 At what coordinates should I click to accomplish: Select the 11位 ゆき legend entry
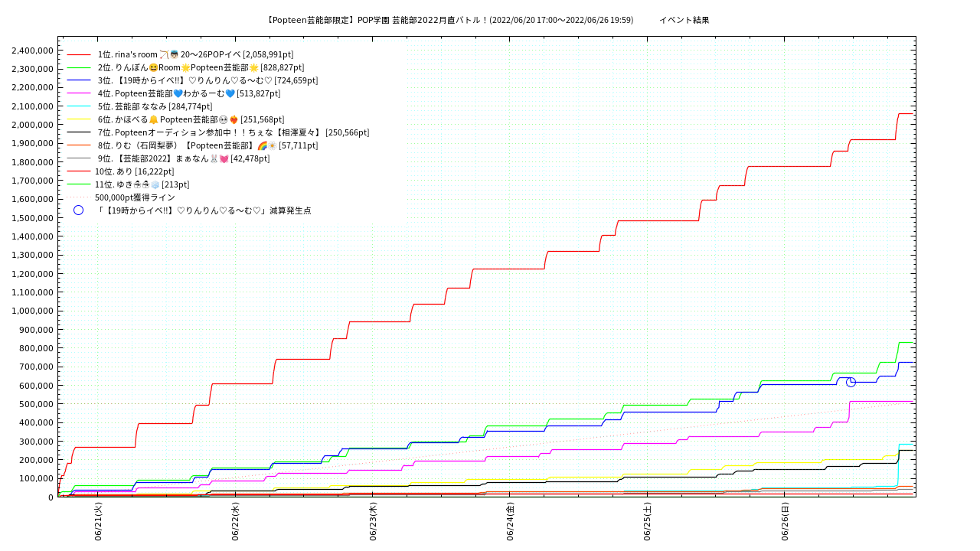pyautogui.click(x=142, y=185)
